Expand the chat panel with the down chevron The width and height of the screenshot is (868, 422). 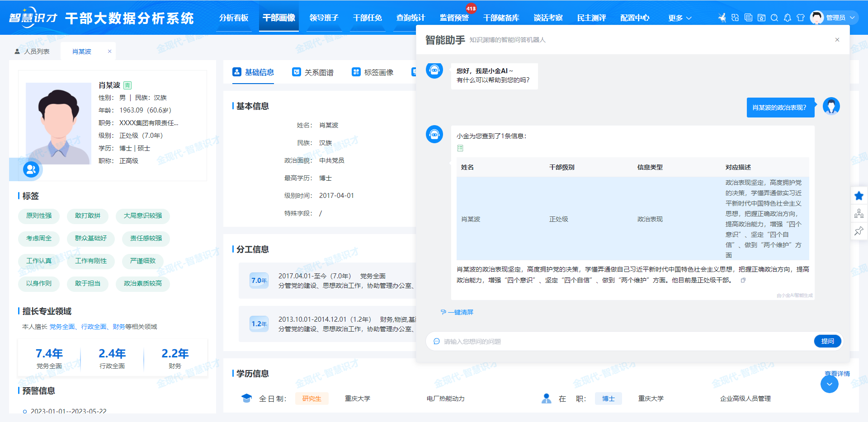(829, 384)
